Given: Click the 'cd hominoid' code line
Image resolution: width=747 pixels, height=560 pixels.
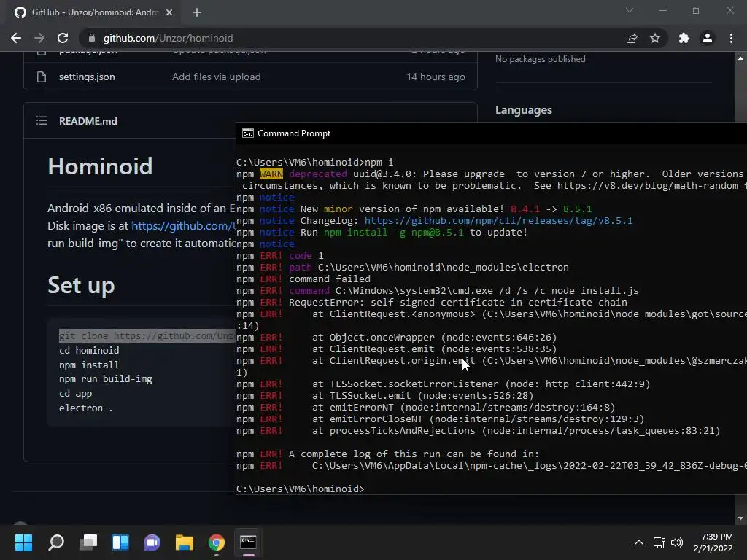Looking at the screenshot, I should [89, 350].
